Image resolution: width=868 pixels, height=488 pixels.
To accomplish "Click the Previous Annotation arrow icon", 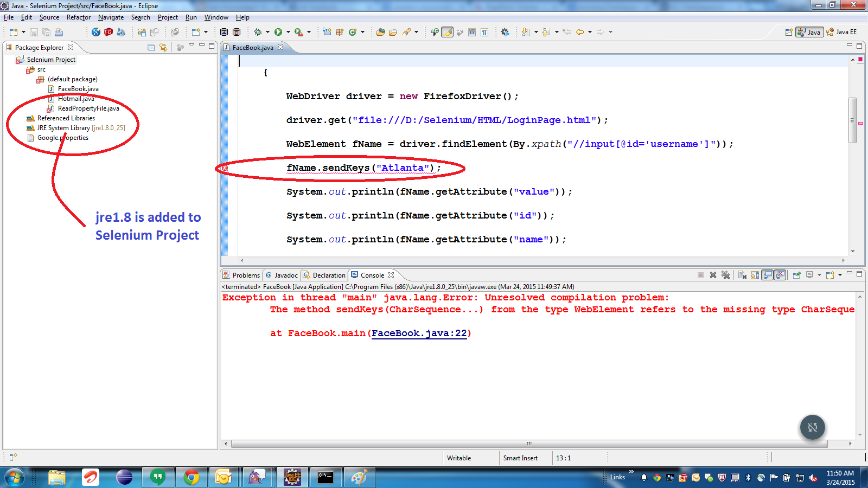I will point(546,32).
